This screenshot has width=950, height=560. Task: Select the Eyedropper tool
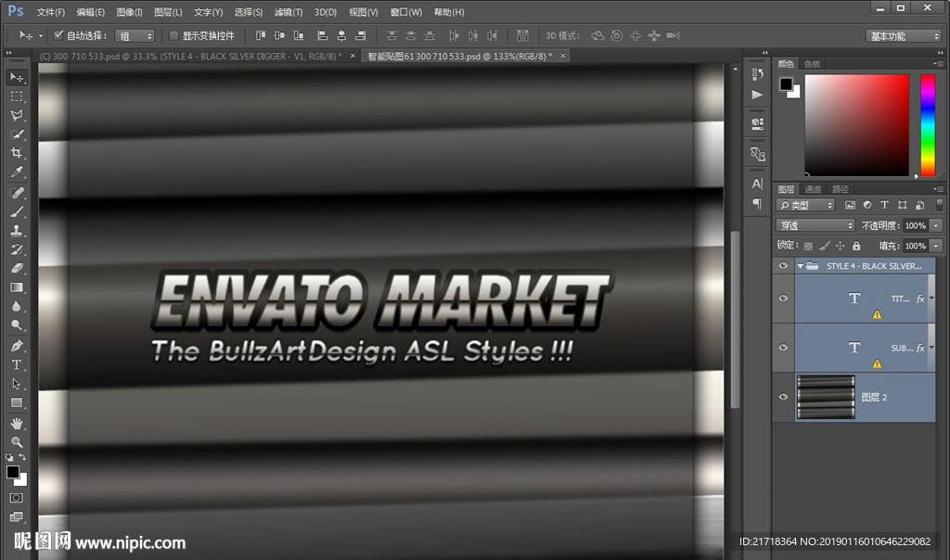pos(17,173)
